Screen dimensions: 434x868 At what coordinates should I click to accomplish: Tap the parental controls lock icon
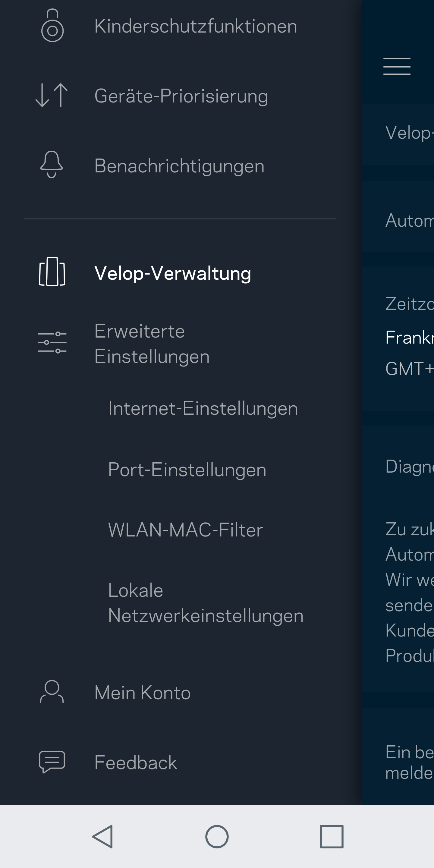52,26
